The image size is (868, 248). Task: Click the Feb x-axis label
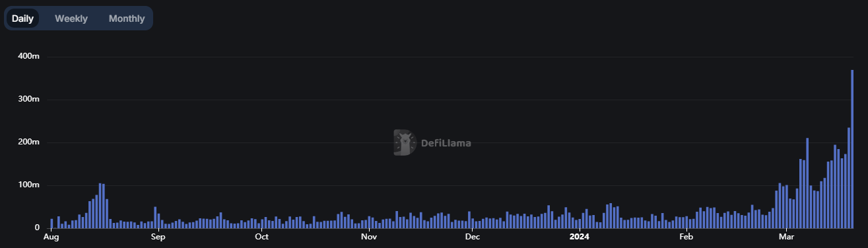(686, 236)
